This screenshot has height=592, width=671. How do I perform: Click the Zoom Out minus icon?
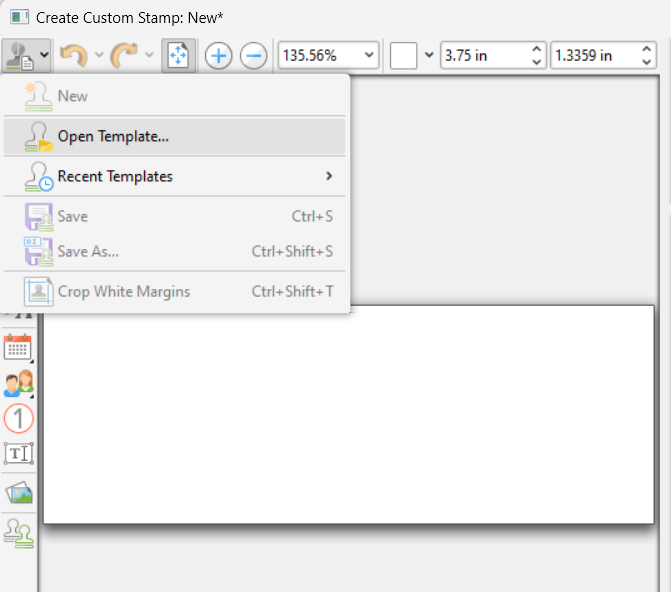(254, 55)
